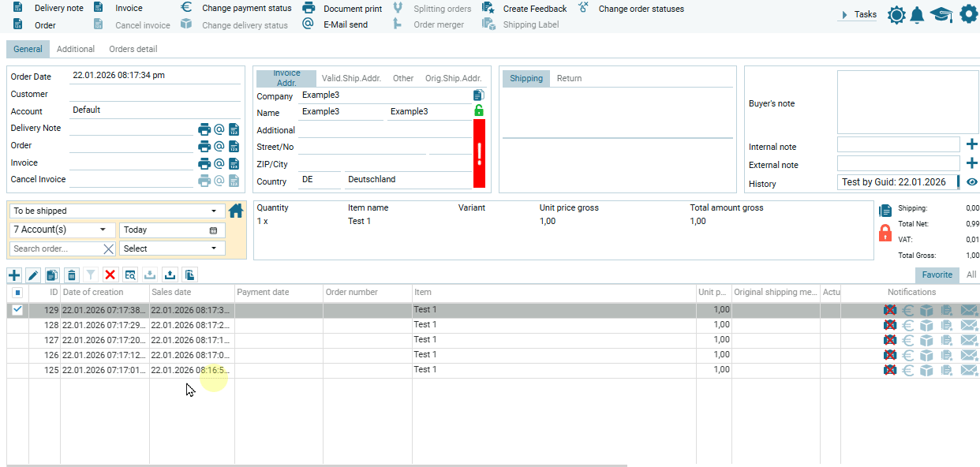The image size is (980, 467).
Task: Switch to the Orders detail tab
Action: click(133, 49)
